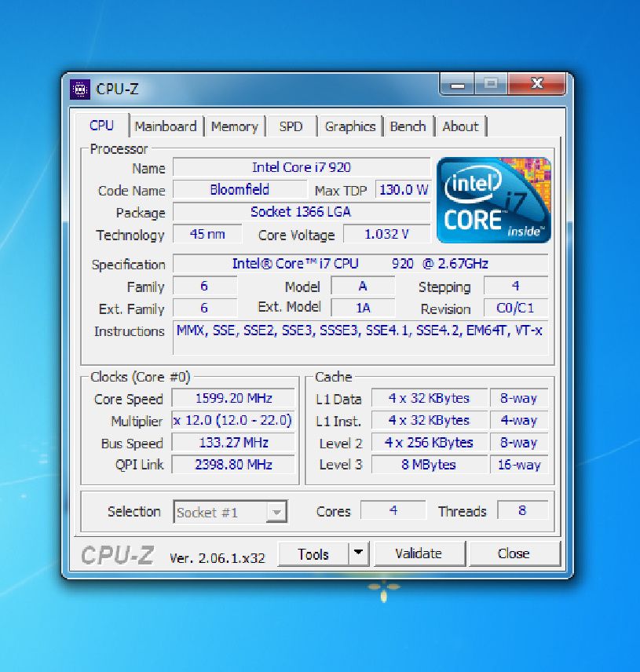This screenshot has height=672, width=640.
Task: Click the Level 3 cache value 8 MBytes
Action: 430,465
